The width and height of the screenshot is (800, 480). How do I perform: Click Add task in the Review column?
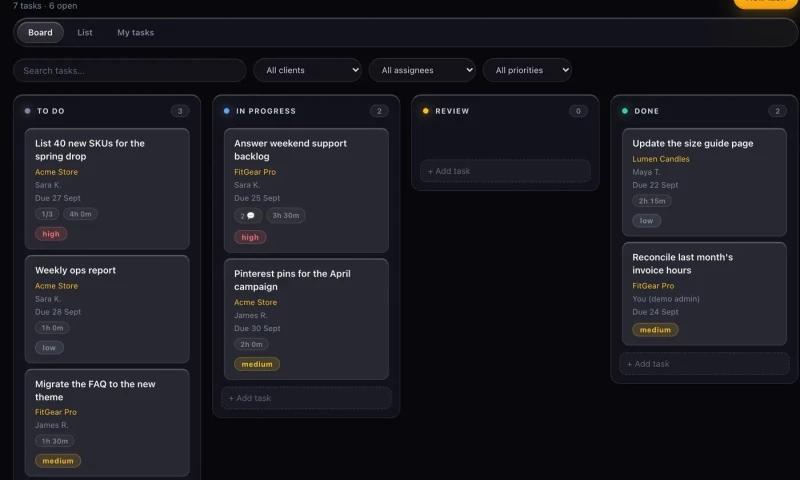[x=505, y=171]
